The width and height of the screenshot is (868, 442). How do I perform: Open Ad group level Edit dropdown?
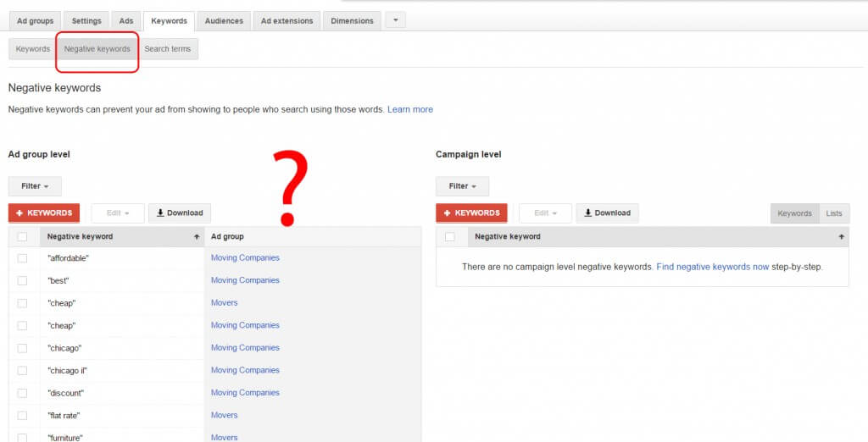117,213
